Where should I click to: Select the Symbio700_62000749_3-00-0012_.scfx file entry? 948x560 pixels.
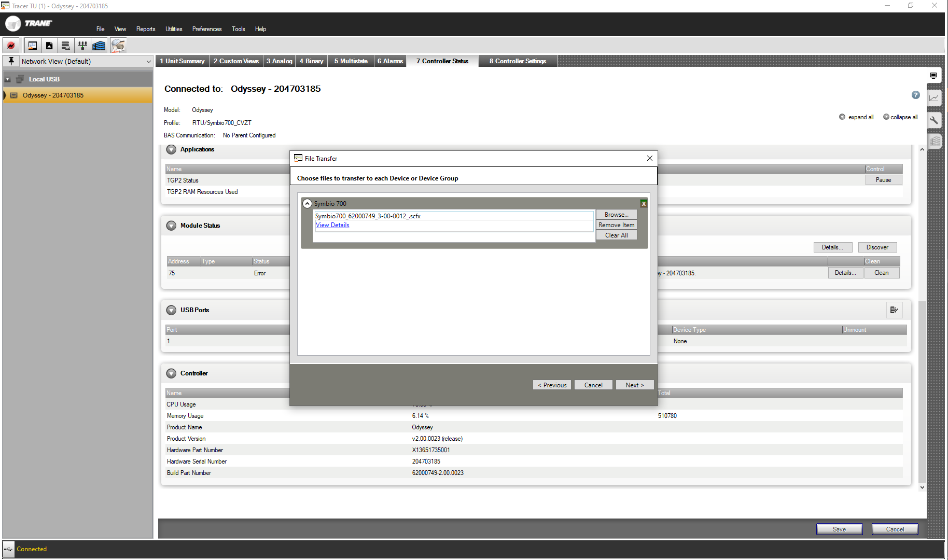tap(454, 216)
